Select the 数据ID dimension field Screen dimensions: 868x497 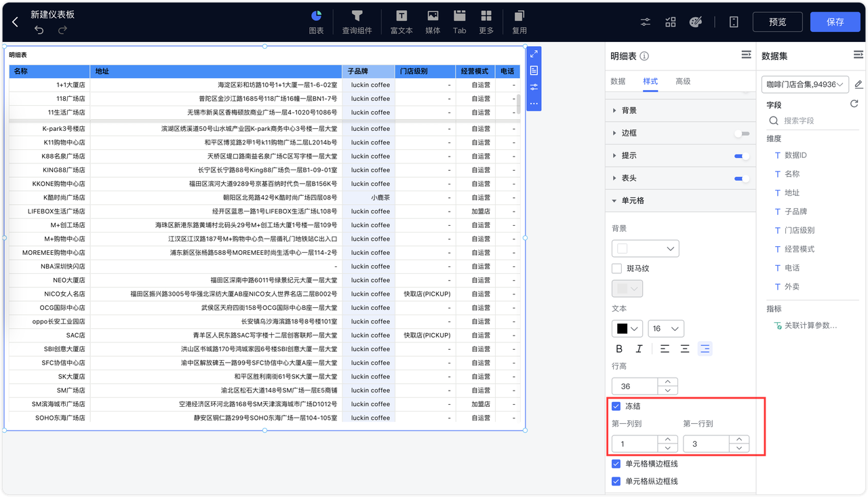795,155
